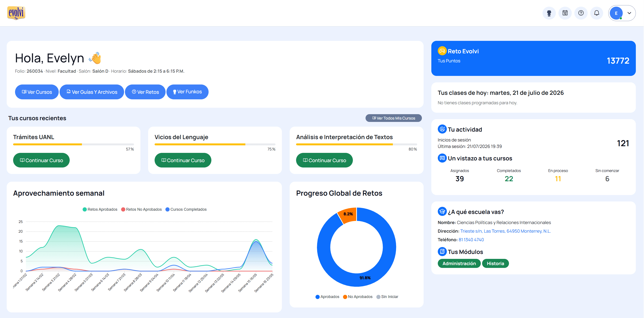This screenshot has height=318, width=644.
Task: Click the Tus Módulos book icon
Action: coord(442,252)
